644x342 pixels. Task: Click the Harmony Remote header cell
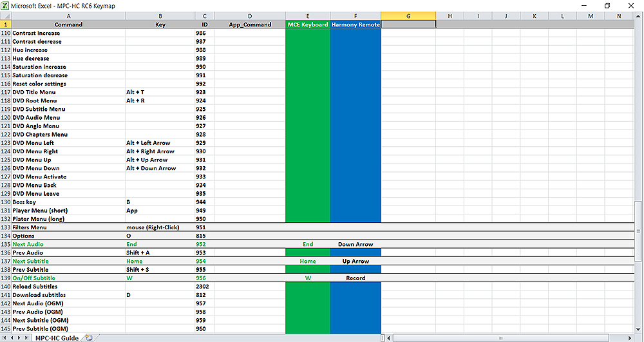[x=355, y=24]
